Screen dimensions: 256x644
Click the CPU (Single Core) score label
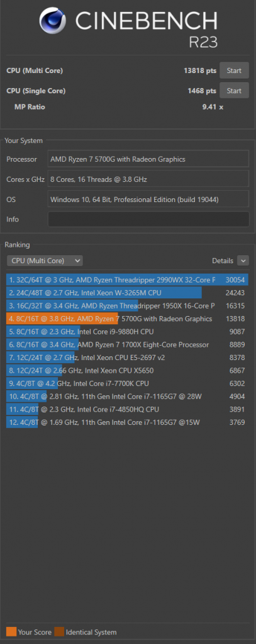pos(36,91)
